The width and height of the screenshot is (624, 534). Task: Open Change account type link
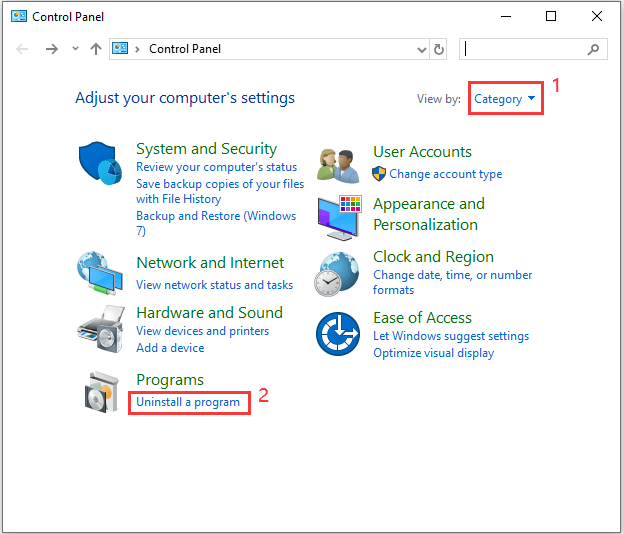tap(445, 174)
